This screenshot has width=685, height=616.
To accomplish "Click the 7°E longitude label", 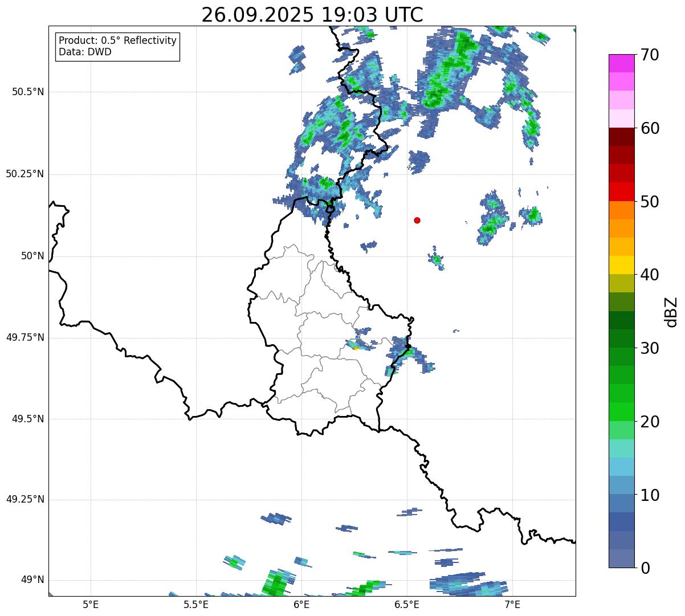I will point(512,604).
